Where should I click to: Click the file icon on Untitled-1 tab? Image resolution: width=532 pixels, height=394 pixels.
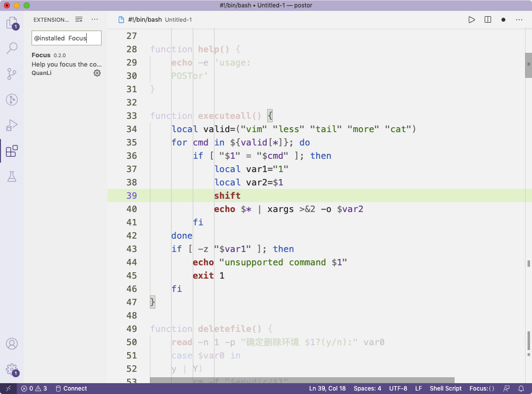pos(121,20)
